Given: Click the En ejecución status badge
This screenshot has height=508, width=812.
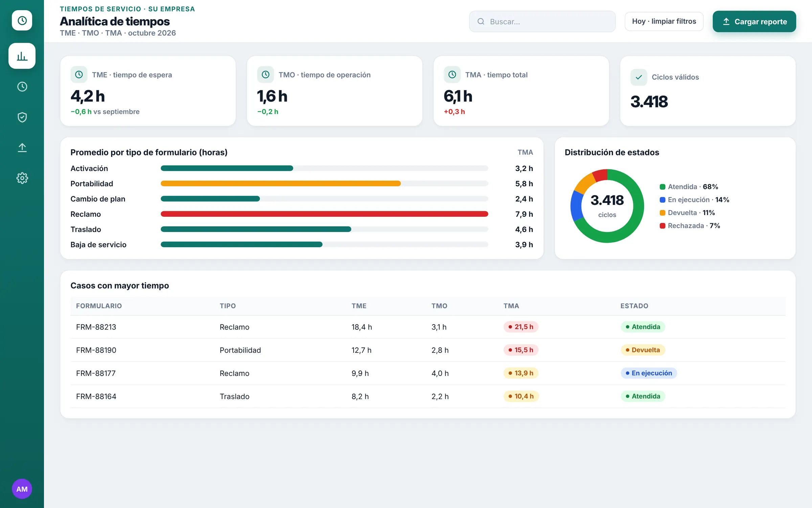Looking at the screenshot, I should 649,373.
